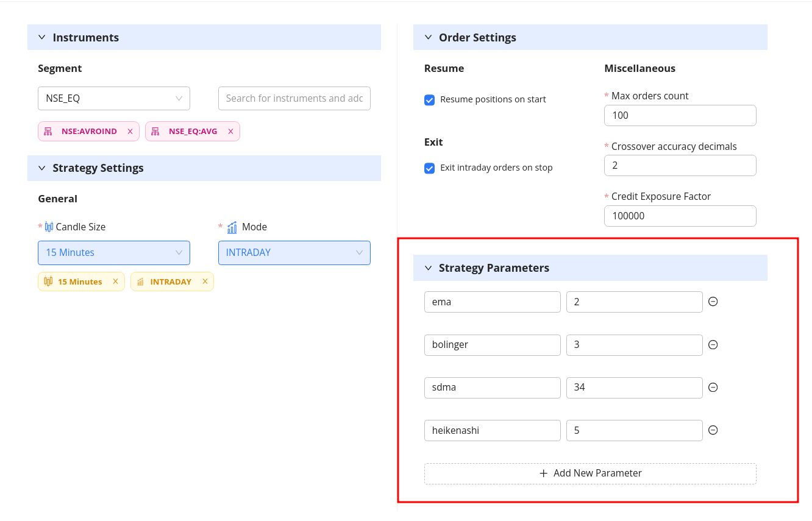
Task: Delete the bolinger parameter row
Action: coord(713,345)
